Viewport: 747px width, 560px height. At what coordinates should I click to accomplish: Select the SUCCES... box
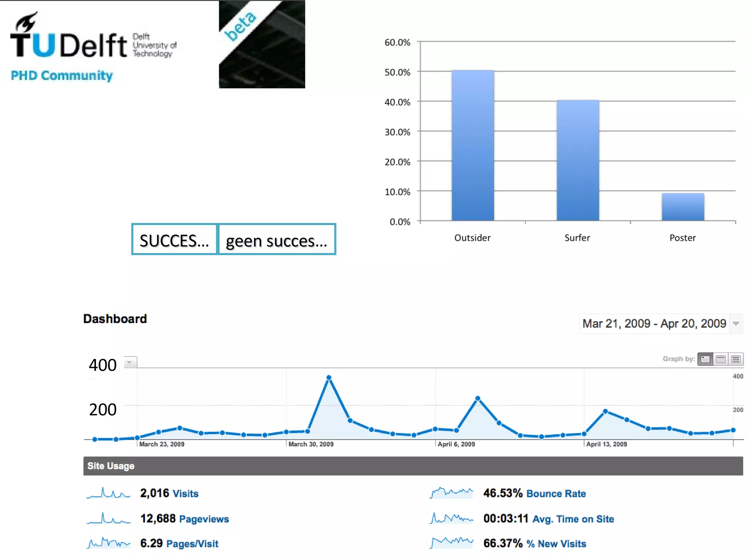point(174,240)
